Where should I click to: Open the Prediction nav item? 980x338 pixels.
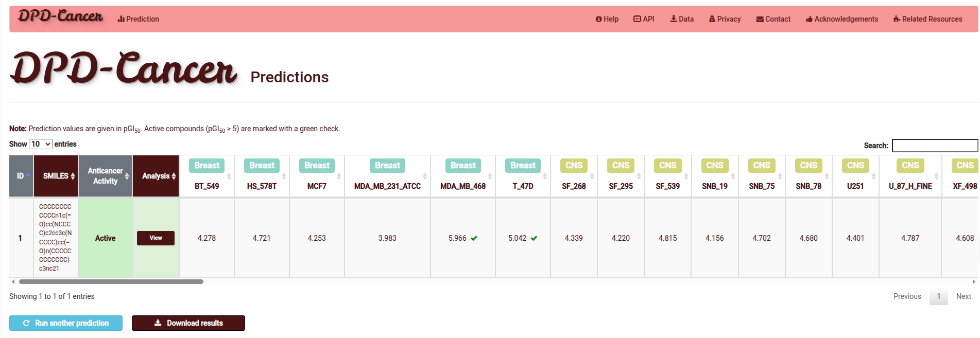coord(138,19)
